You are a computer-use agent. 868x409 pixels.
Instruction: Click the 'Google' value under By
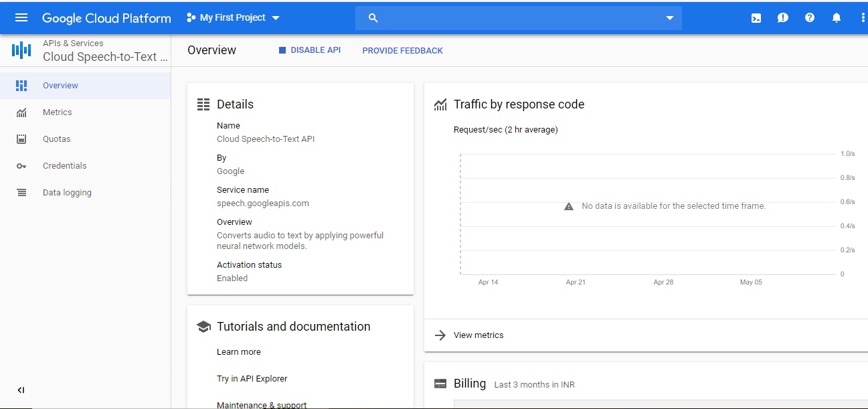click(x=231, y=171)
